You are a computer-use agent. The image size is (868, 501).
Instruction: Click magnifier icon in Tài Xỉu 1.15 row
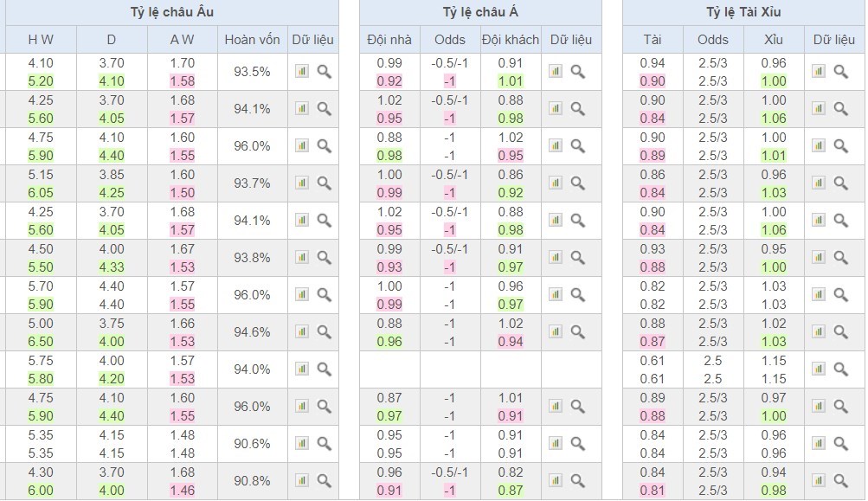(x=840, y=369)
